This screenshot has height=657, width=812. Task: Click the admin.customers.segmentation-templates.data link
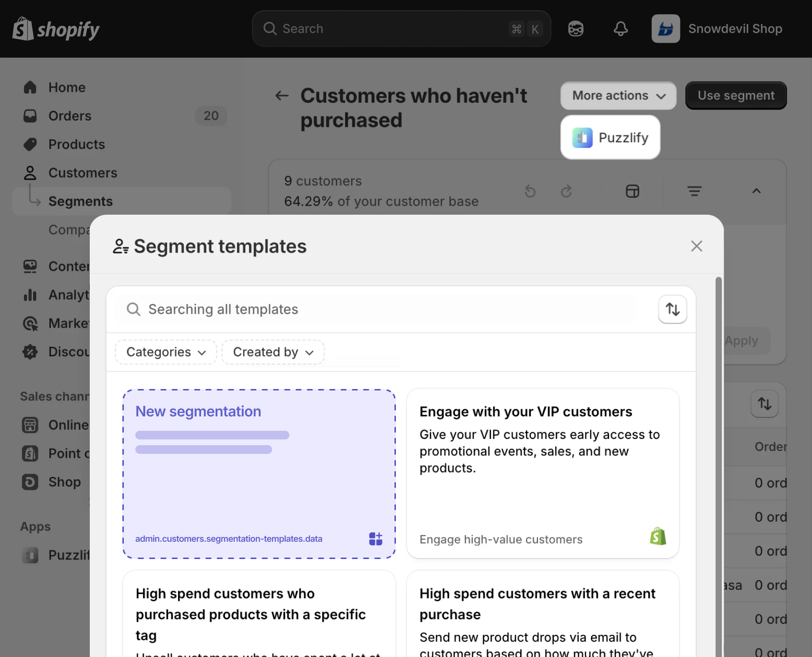click(229, 539)
